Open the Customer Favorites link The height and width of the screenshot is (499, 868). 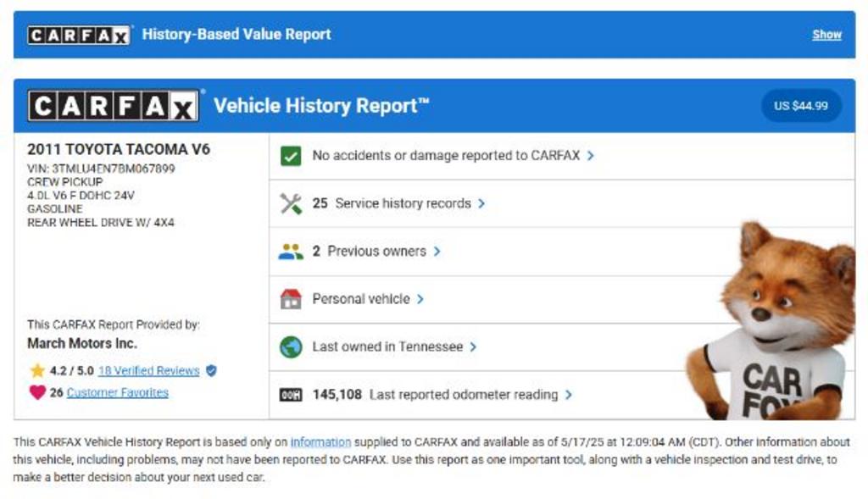[117, 393]
